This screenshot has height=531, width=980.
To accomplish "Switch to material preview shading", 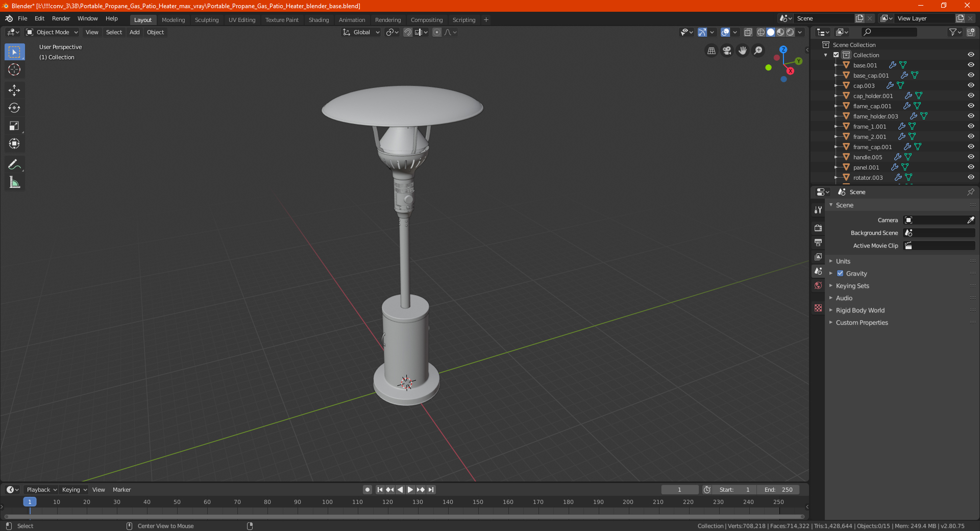I will coord(780,32).
